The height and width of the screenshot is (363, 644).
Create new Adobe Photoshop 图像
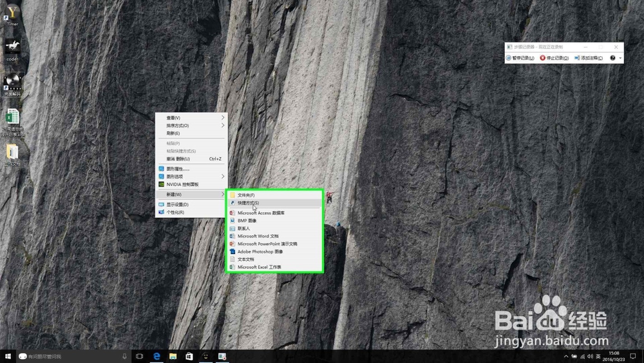coord(274,251)
